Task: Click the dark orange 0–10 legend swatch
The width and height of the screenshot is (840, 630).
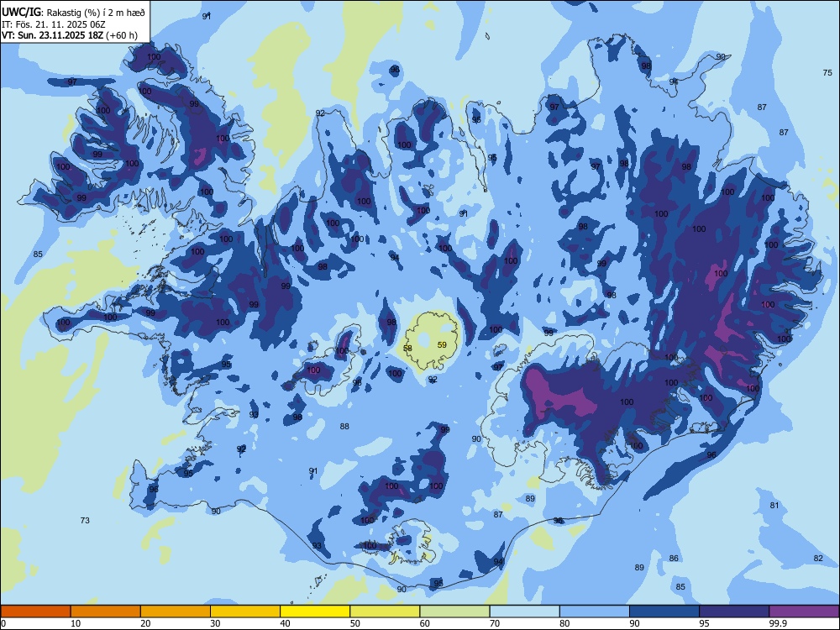Action: tap(35, 612)
